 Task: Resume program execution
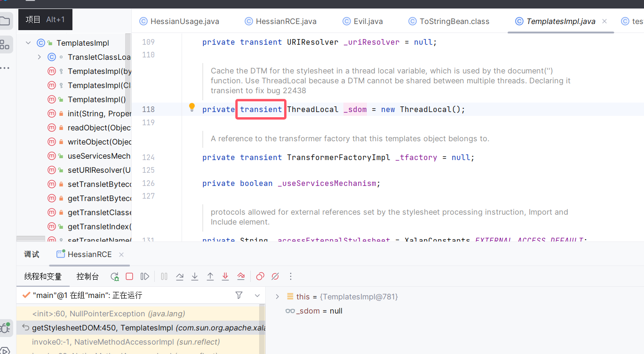(x=145, y=276)
